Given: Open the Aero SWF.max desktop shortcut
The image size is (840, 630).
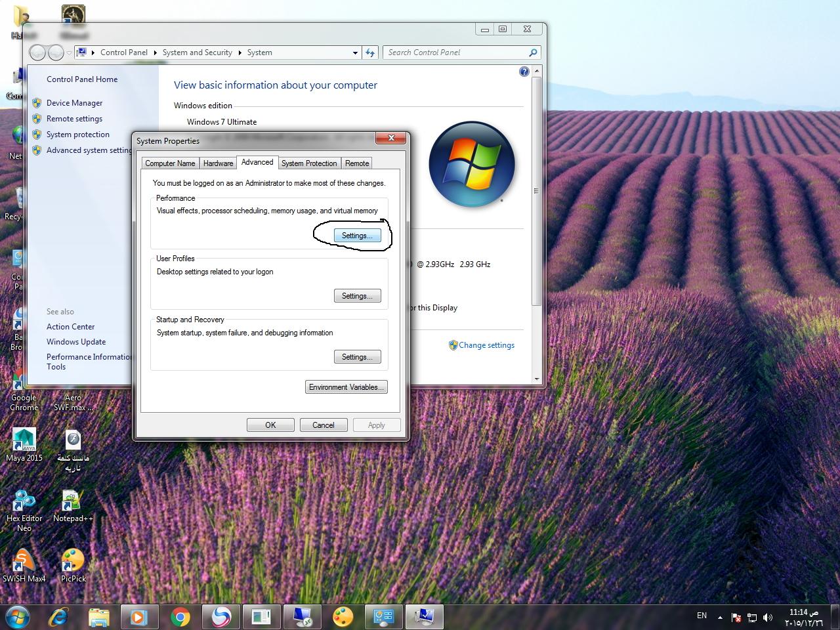Looking at the screenshot, I should [73, 402].
